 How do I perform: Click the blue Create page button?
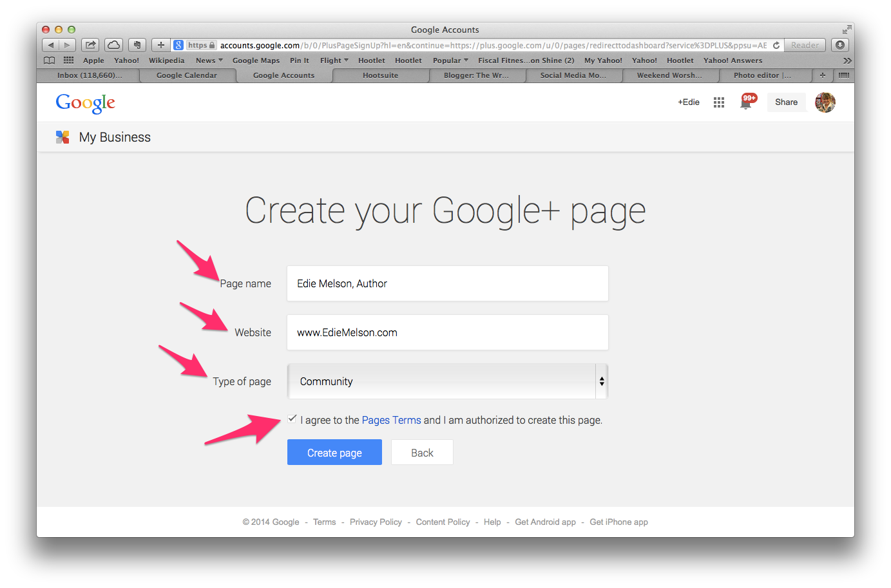334,452
